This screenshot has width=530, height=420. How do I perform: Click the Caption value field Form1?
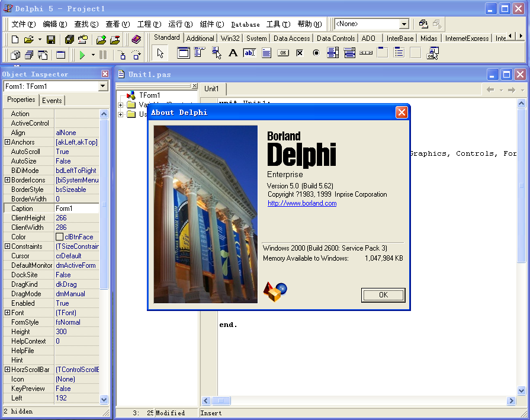point(77,209)
